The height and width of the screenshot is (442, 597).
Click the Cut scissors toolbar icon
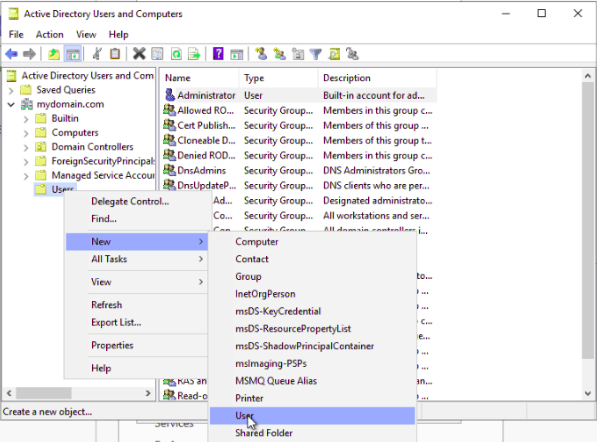97,54
